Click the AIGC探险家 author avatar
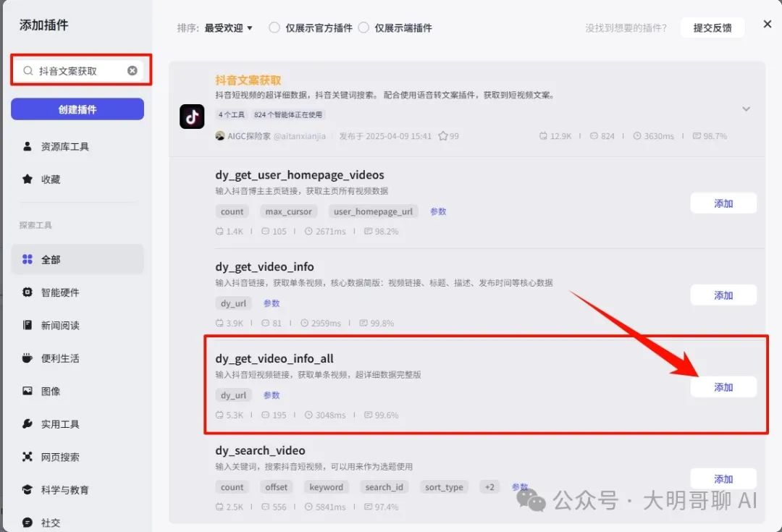 pos(220,135)
